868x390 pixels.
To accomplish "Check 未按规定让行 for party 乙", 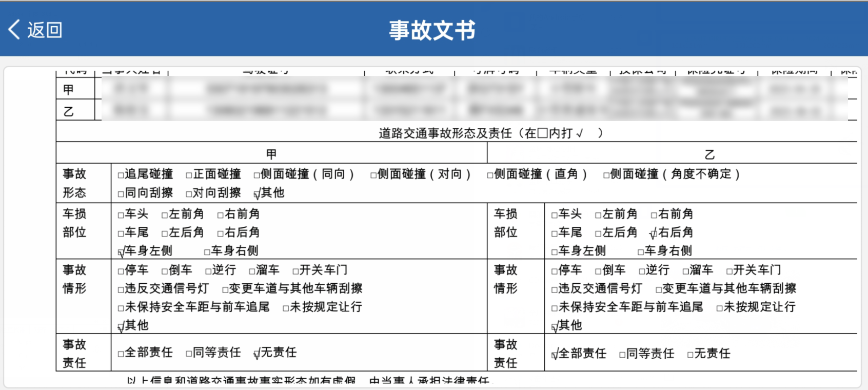I will click(x=720, y=308).
